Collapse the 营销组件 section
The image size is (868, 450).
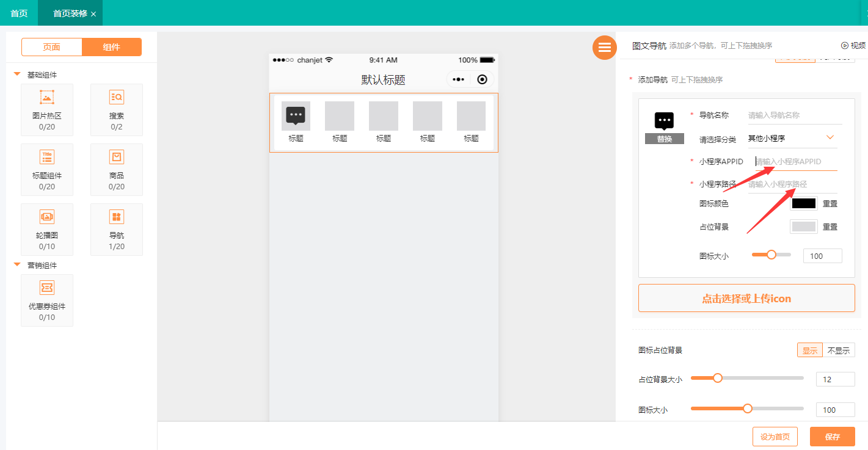click(x=17, y=265)
